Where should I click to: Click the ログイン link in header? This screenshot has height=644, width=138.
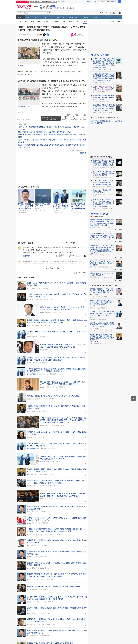[x=42, y=8]
